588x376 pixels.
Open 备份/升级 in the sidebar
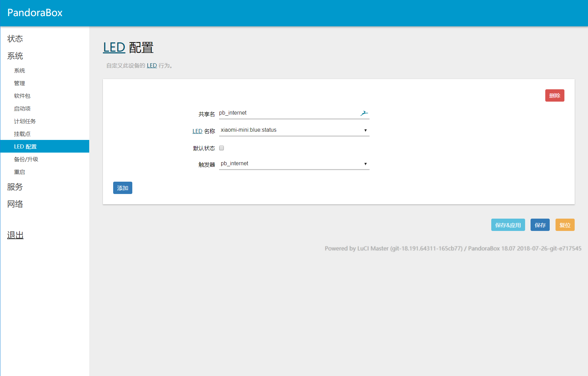coord(26,159)
